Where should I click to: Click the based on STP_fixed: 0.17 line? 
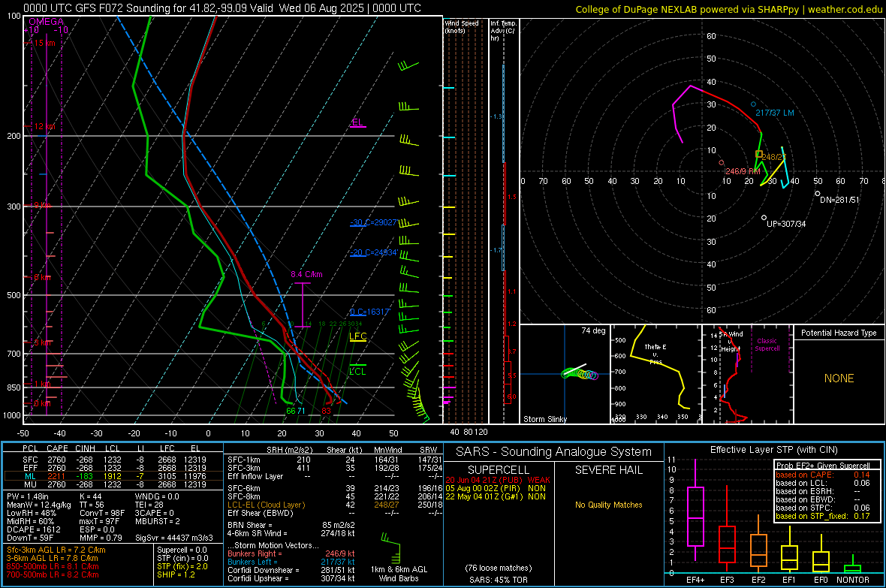tap(823, 516)
